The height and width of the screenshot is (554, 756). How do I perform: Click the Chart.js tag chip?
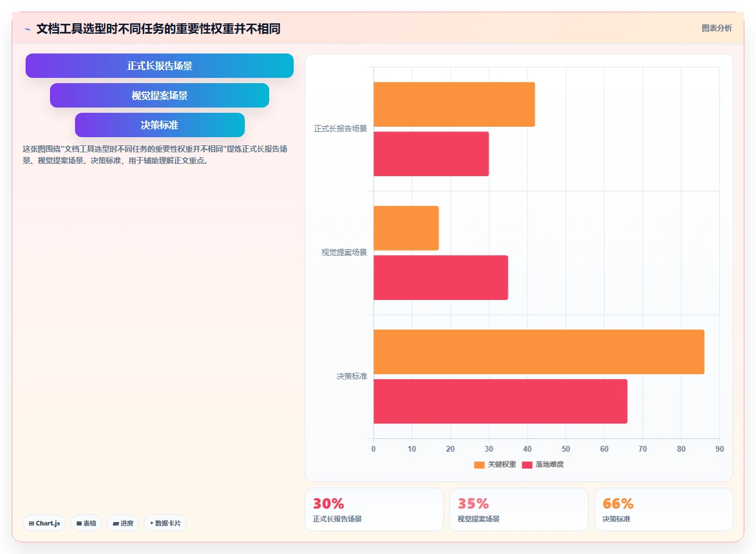point(44,523)
